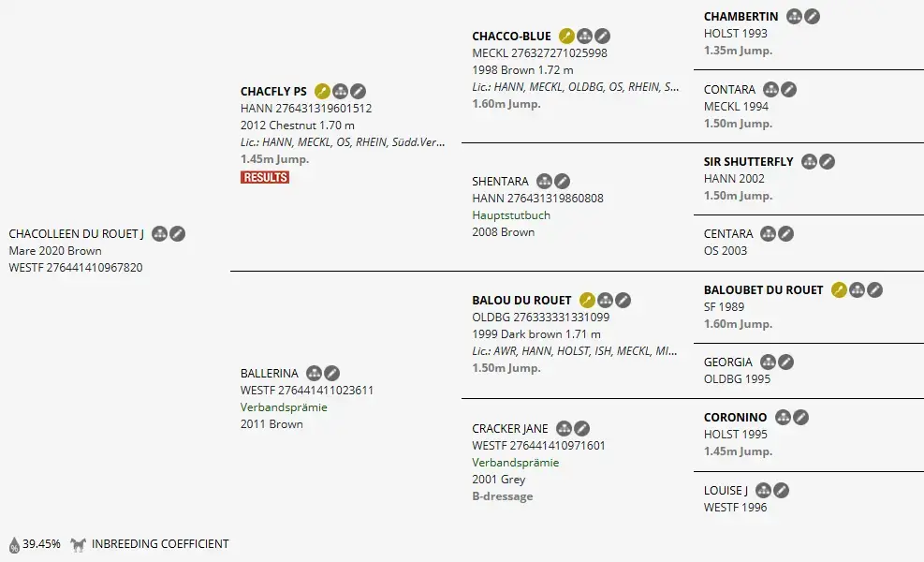The width and height of the screenshot is (924, 562).
Task: Click the yellow semen icon beside Baloubet du Rouet
Action: [x=839, y=290]
